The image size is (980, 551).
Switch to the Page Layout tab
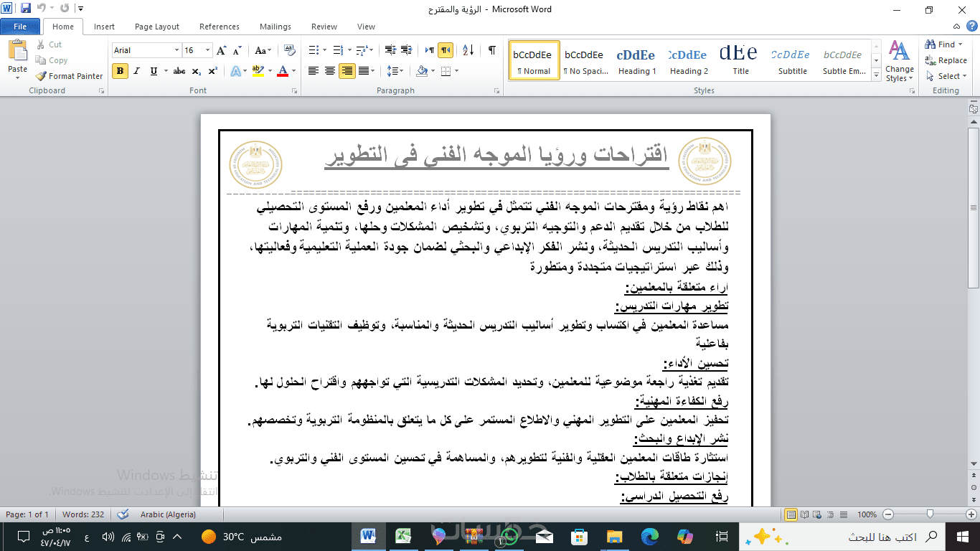(157, 27)
